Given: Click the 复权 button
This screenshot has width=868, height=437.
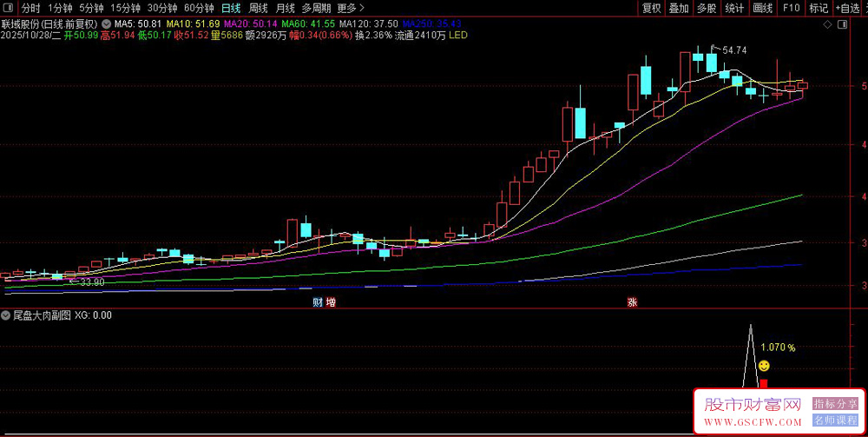Looking at the screenshot, I should click(x=652, y=8).
